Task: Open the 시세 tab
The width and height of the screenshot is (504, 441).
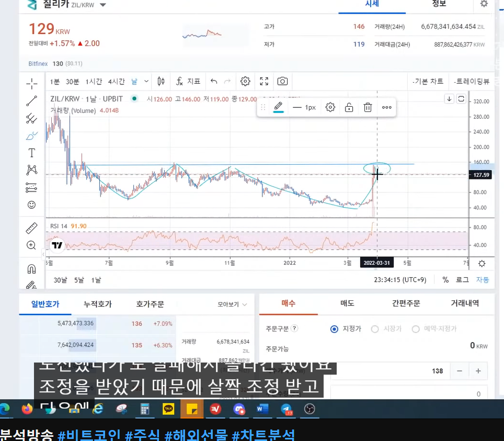Action: coord(372,4)
